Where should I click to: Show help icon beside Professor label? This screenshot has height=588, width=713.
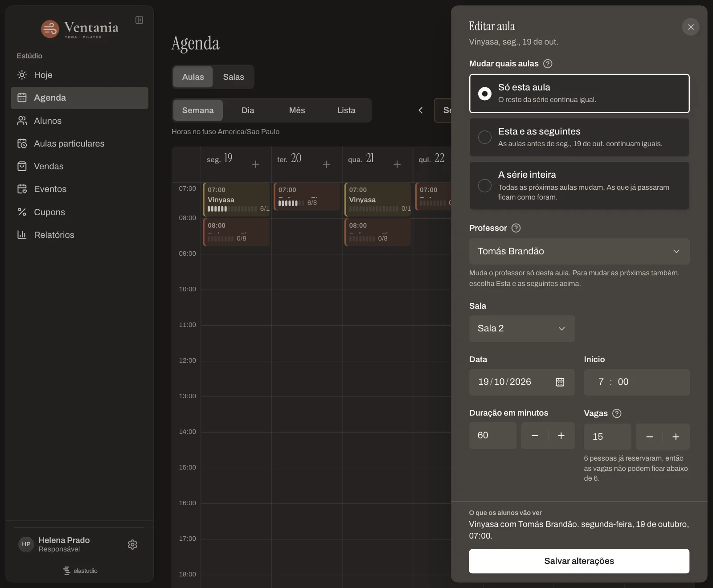point(516,228)
